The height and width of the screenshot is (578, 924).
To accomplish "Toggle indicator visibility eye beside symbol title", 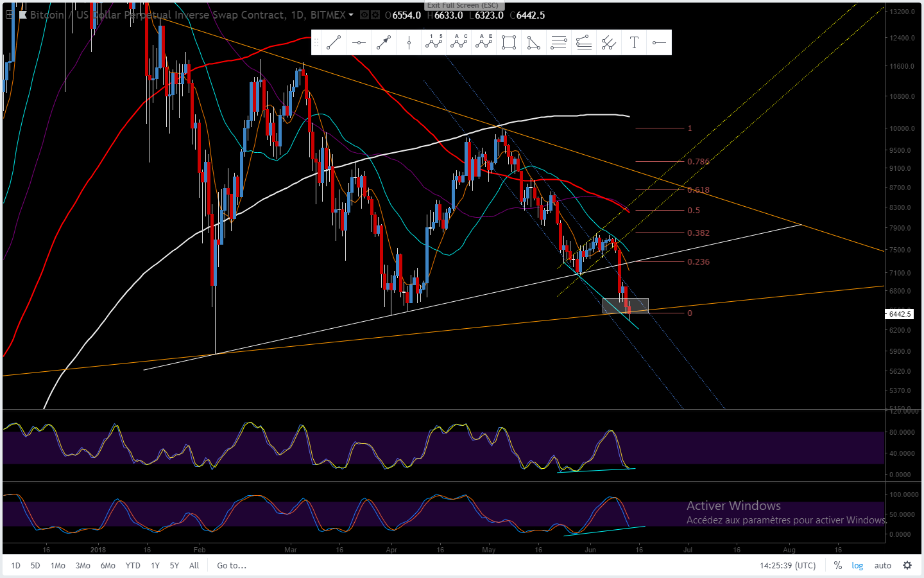I will [364, 15].
